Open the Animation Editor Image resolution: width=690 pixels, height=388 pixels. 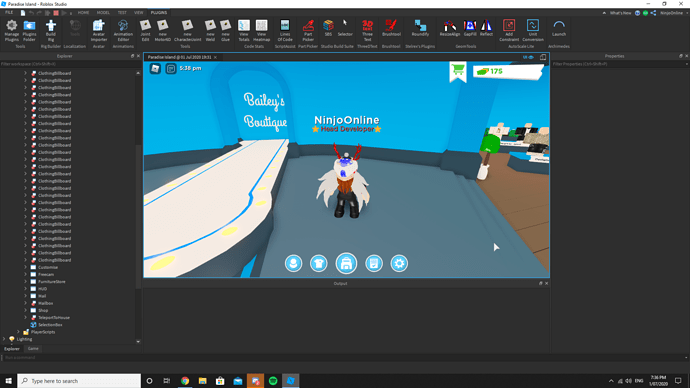click(123, 30)
